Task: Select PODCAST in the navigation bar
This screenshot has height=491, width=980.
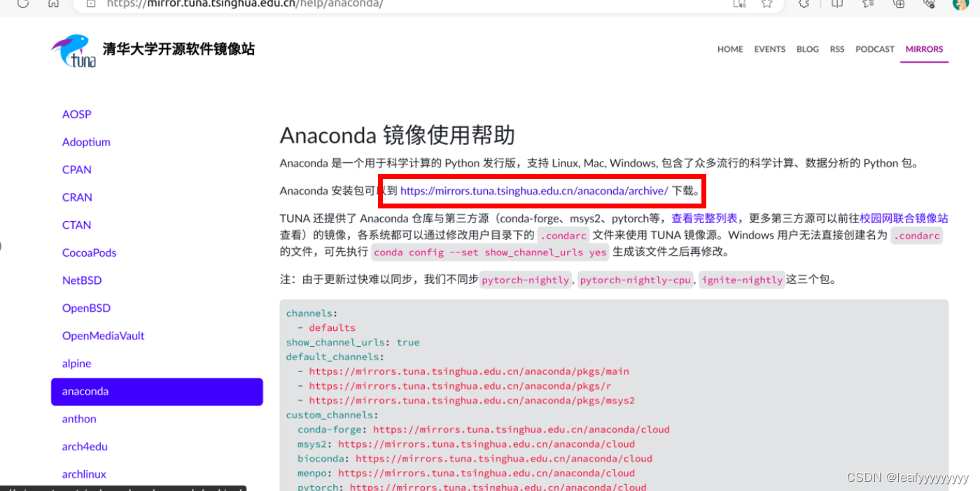Action: tap(874, 49)
